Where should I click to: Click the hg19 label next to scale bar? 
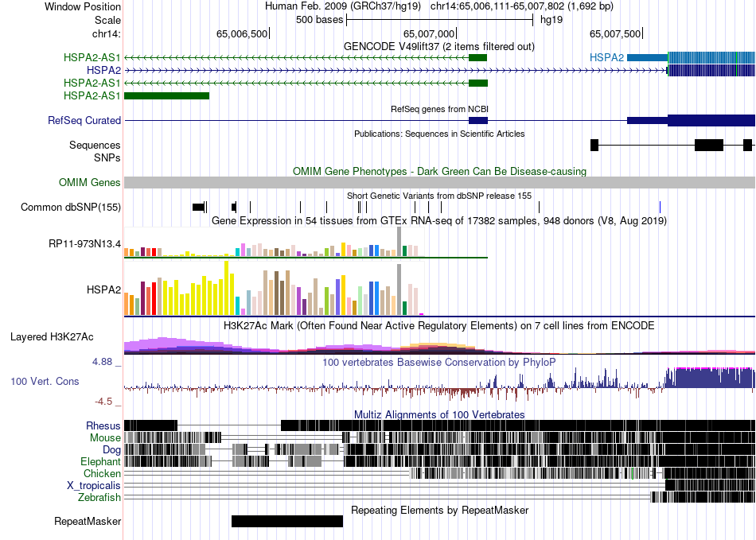(x=551, y=20)
